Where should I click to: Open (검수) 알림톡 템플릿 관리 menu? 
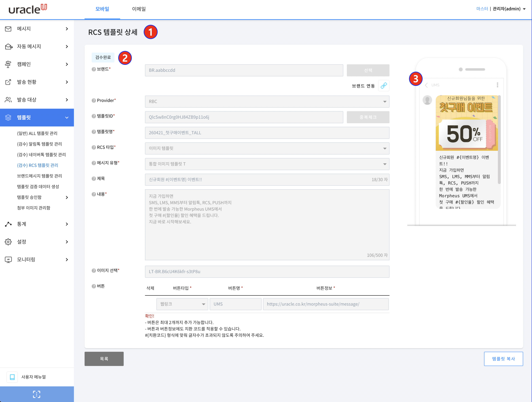pyautogui.click(x=39, y=144)
